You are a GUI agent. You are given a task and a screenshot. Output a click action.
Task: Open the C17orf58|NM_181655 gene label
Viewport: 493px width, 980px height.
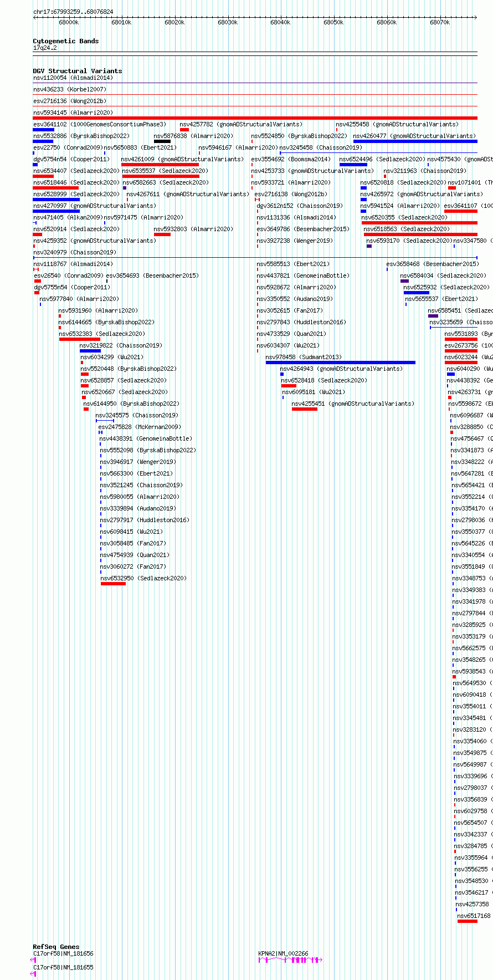coord(63,968)
